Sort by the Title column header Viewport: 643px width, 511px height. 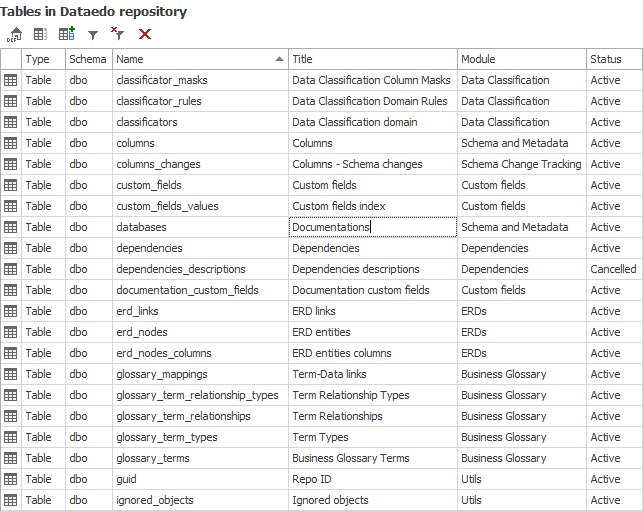click(x=372, y=59)
